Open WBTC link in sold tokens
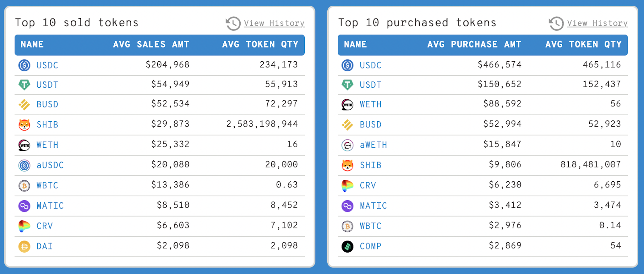The image size is (644, 274). [47, 186]
